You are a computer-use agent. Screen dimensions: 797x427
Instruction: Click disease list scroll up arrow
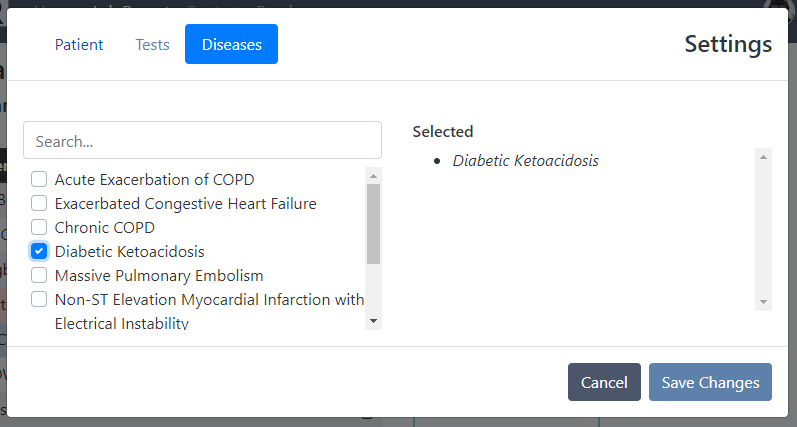[x=374, y=175]
